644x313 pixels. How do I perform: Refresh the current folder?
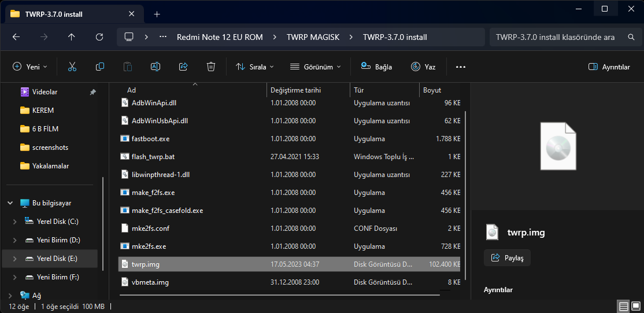tap(99, 37)
